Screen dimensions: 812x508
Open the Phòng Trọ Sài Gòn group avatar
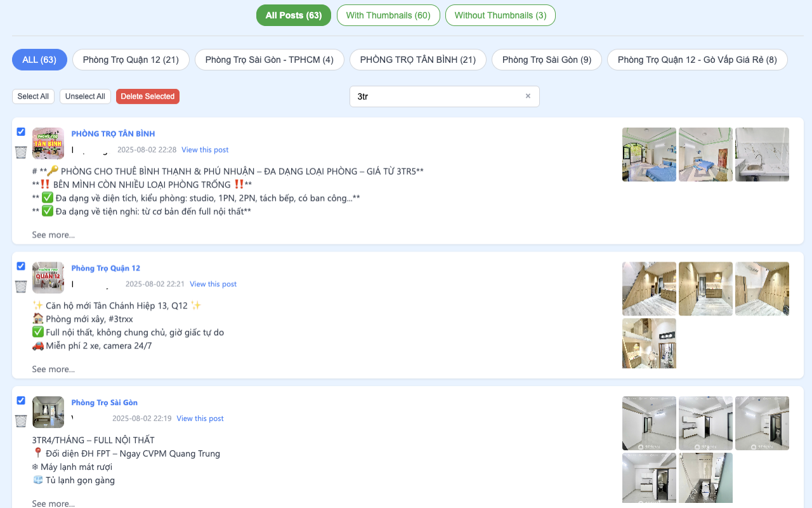coord(48,412)
